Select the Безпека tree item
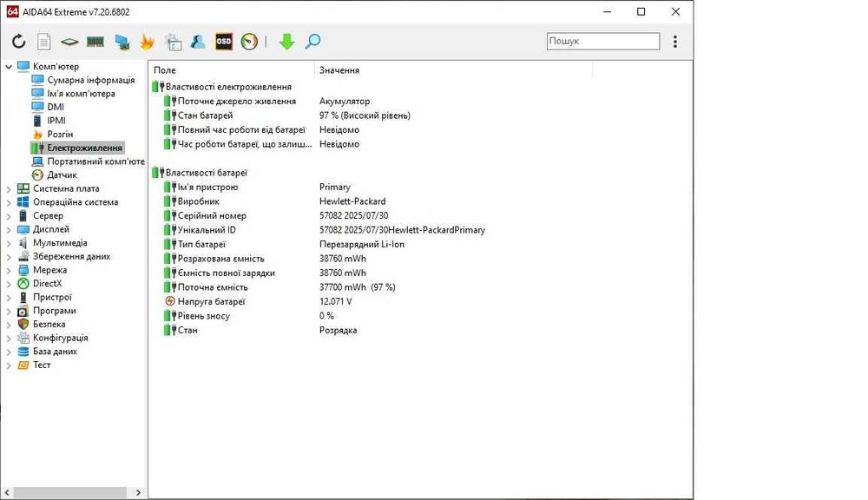The height and width of the screenshot is (500, 868). pyautogui.click(x=49, y=325)
